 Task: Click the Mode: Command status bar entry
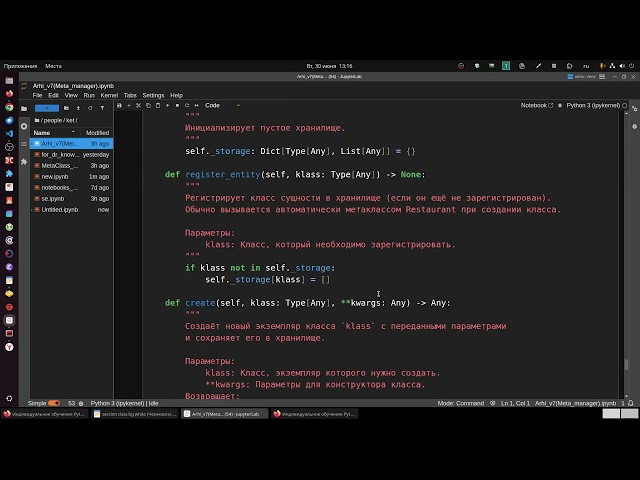(461, 403)
